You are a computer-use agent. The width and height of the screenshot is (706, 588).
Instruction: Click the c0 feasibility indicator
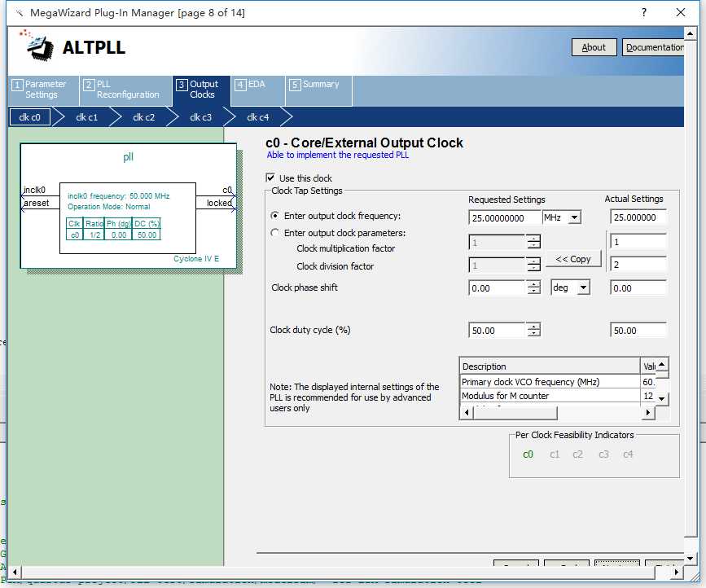pos(528,454)
